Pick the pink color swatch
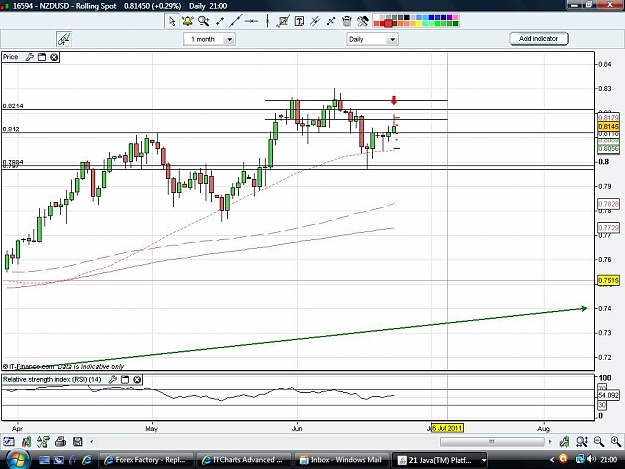 [x=455, y=18]
